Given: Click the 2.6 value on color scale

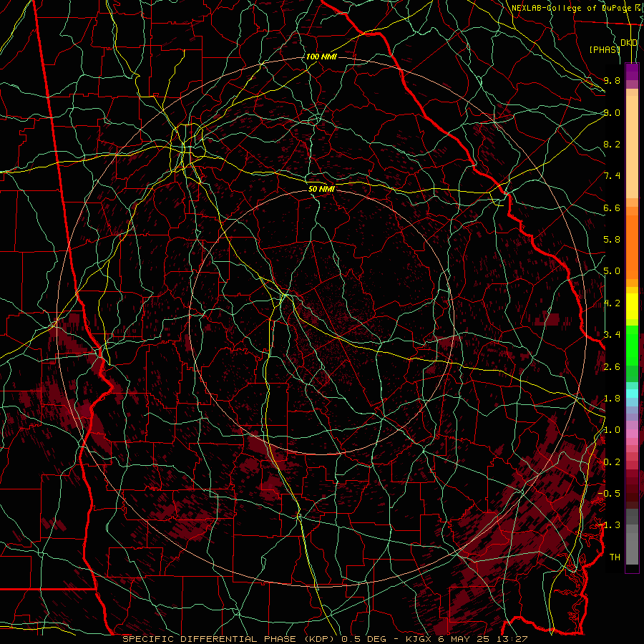Looking at the screenshot, I should (x=612, y=366).
